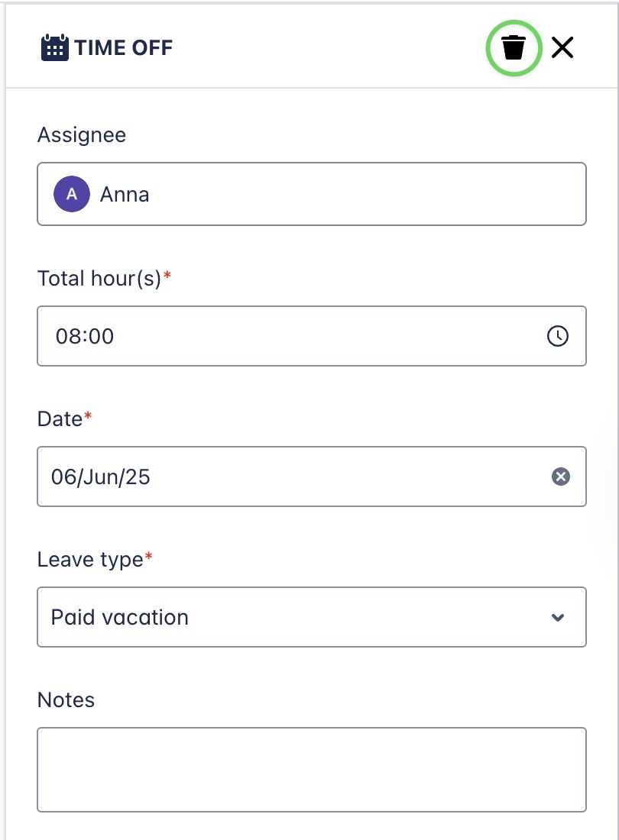Select the Anna name in Assignee field
Screen dimensions: 619x840
125,194
